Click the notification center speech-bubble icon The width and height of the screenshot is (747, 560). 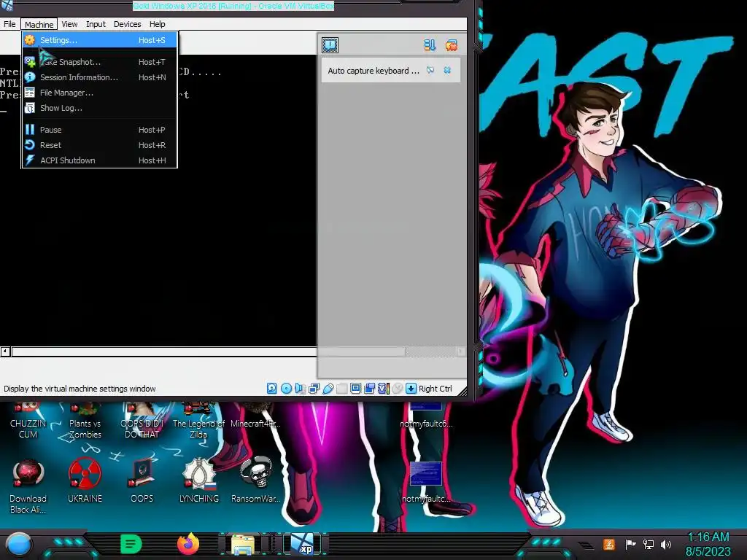click(330, 44)
